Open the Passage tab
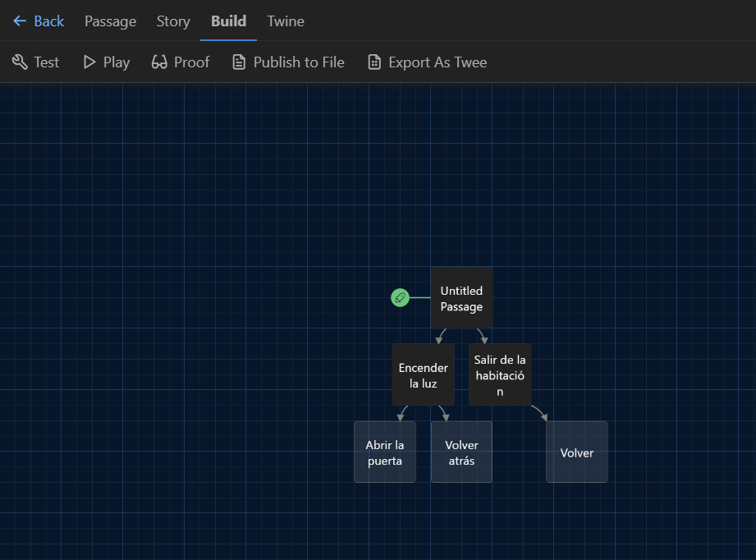Image resolution: width=756 pixels, height=560 pixels. pos(110,21)
